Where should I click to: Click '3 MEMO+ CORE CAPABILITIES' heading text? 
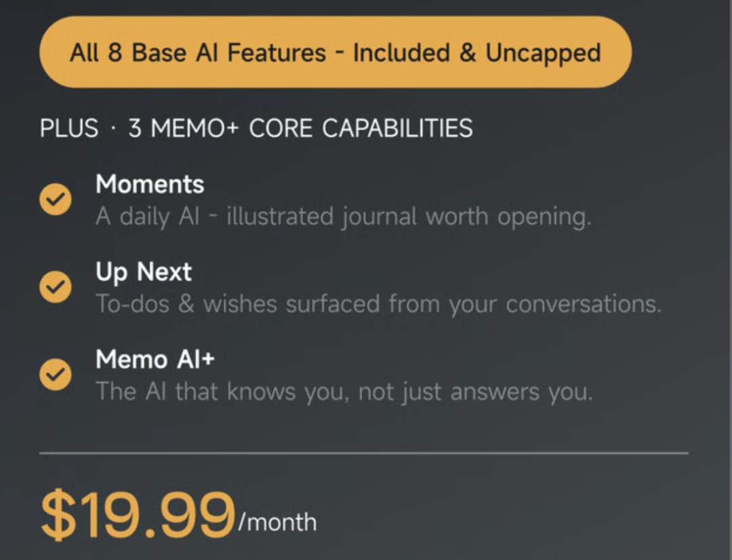point(301,128)
